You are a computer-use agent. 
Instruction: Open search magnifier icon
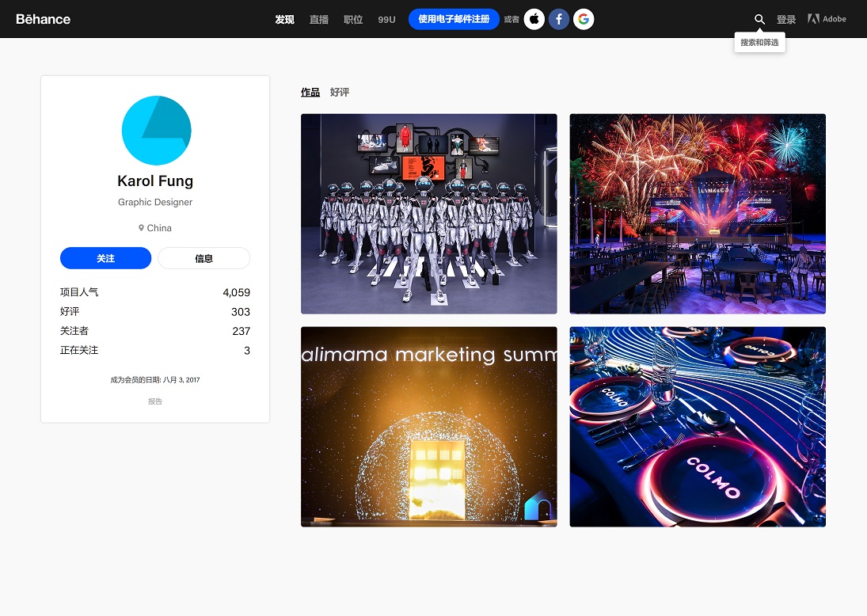(x=760, y=19)
